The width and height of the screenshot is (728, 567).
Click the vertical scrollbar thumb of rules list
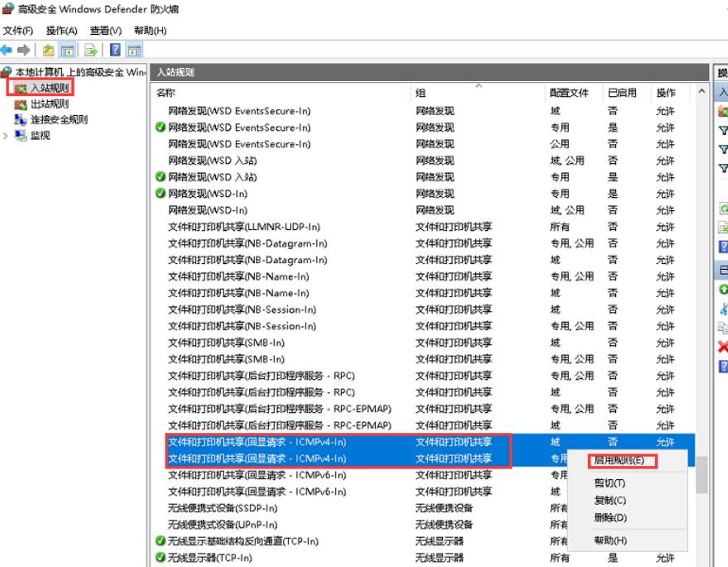pos(701,474)
